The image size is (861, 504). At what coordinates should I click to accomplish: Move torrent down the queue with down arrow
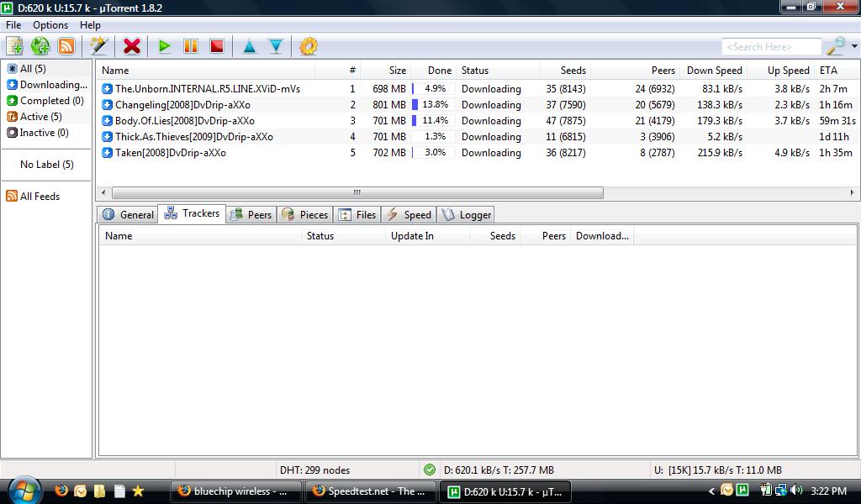click(276, 46)
